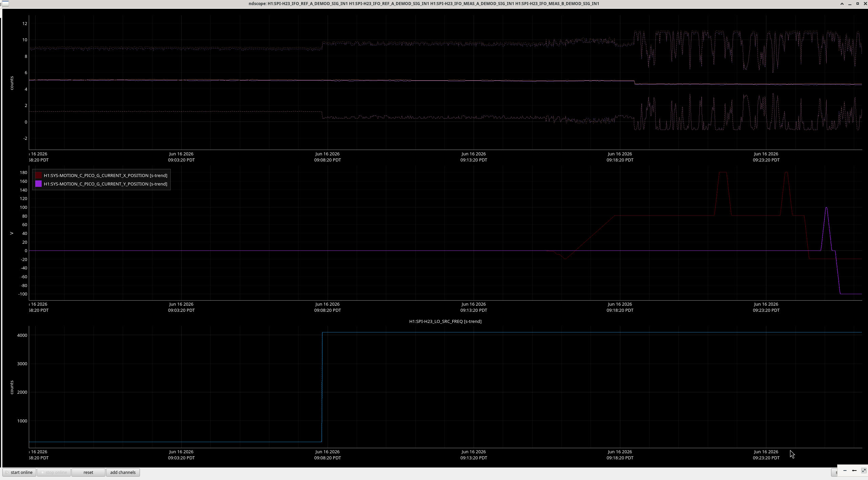The image size is (868, 480).
Task: Select legend entry H1:SYS-MOTION_C_PICO_G_CURRENT_Y_POSITION [s-trend]
Action: [x=105, y=184]
